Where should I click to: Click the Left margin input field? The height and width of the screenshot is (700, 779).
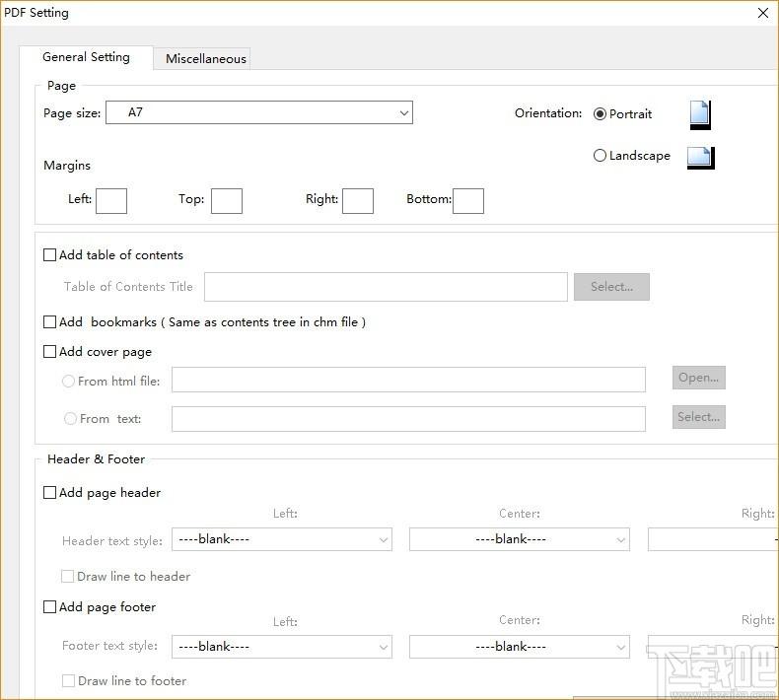pos(111,200)
